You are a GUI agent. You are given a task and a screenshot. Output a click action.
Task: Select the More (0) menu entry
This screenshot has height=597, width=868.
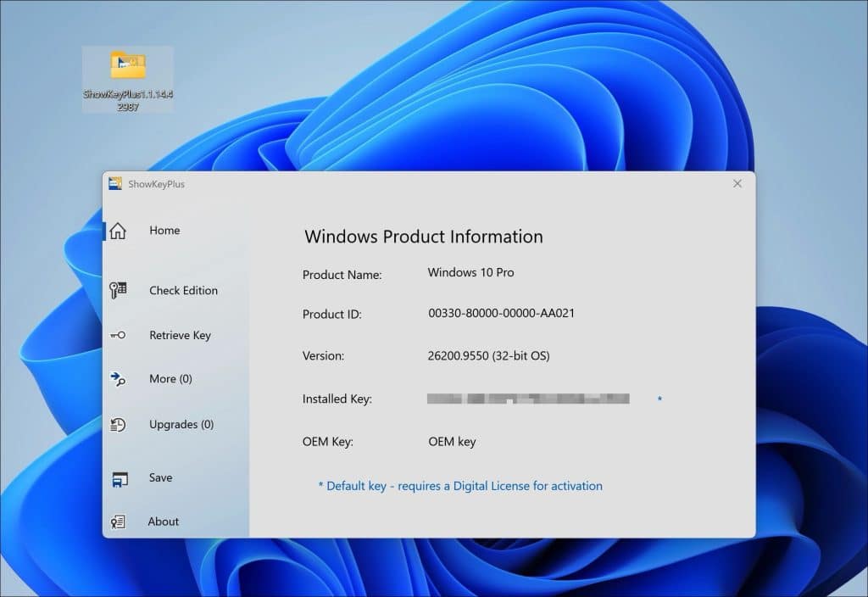(170, 379)
